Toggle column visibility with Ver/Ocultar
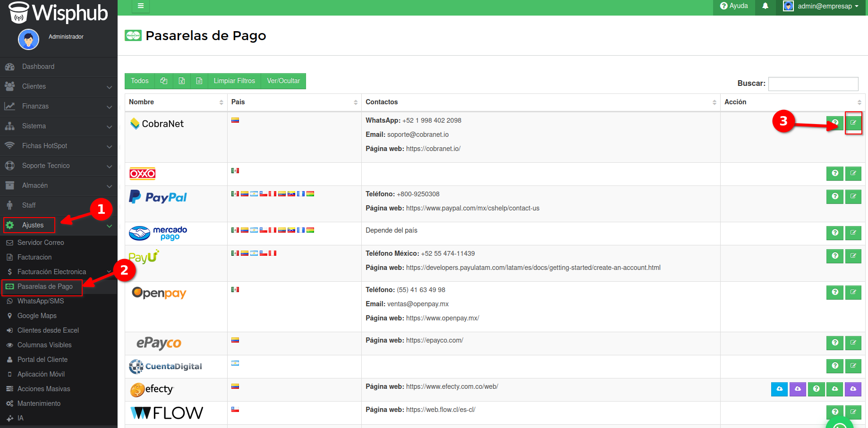 pos(283,81)
